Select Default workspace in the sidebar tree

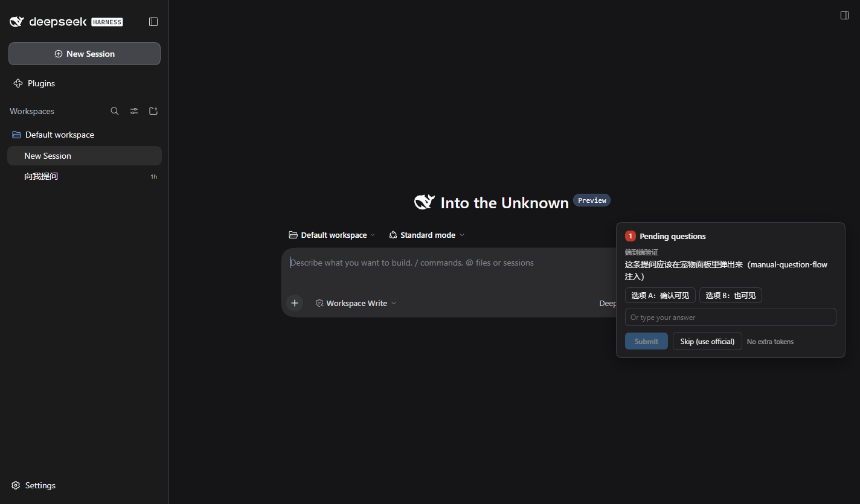[85, 135]
